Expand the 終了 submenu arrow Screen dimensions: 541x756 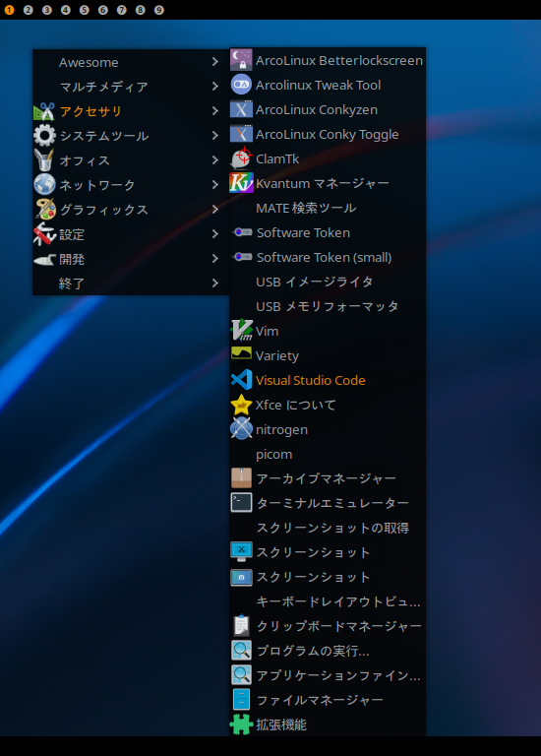[214, 283]
